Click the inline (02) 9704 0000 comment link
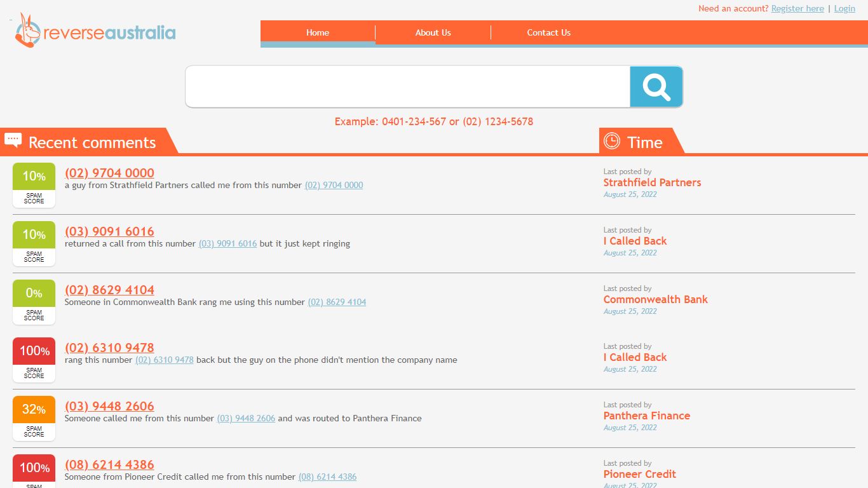Image resolution: width=868 pixels, height=488 pixels. pos(334,186)
